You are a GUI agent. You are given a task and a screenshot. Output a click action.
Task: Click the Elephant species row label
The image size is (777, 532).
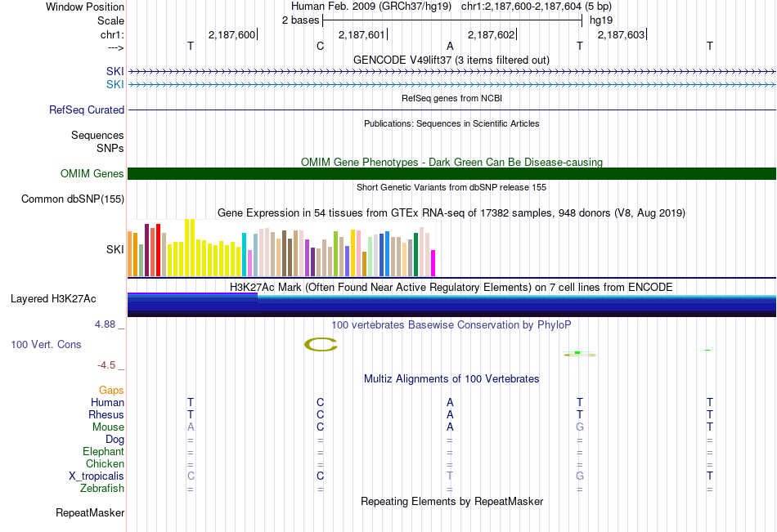(x=103, y=451)
